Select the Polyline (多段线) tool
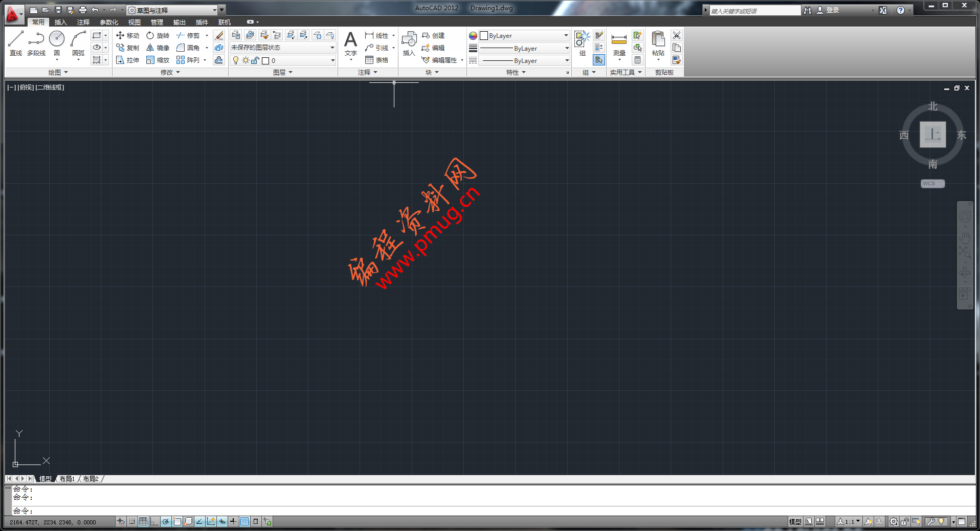The height and width of the screenshot is (531, 980). point(36,43)
